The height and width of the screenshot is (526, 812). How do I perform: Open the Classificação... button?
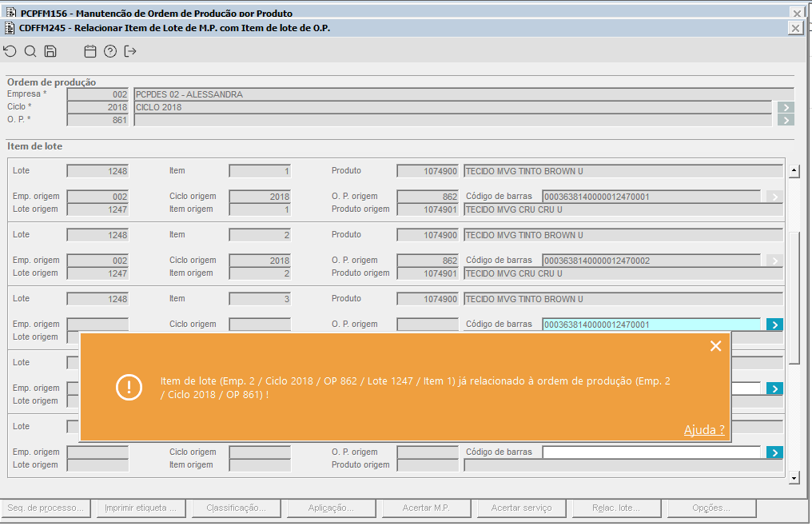pyautogui.click(x=236, y=508)
